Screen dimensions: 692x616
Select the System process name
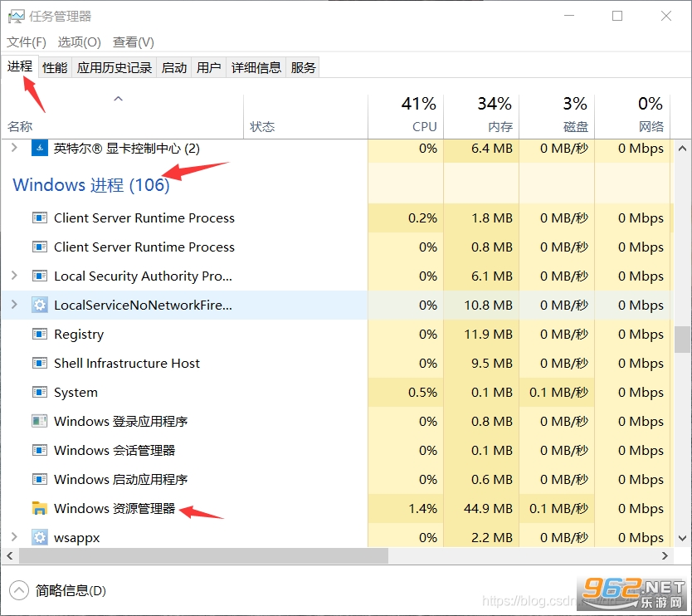pyautogui.click(x=76, y=392)
